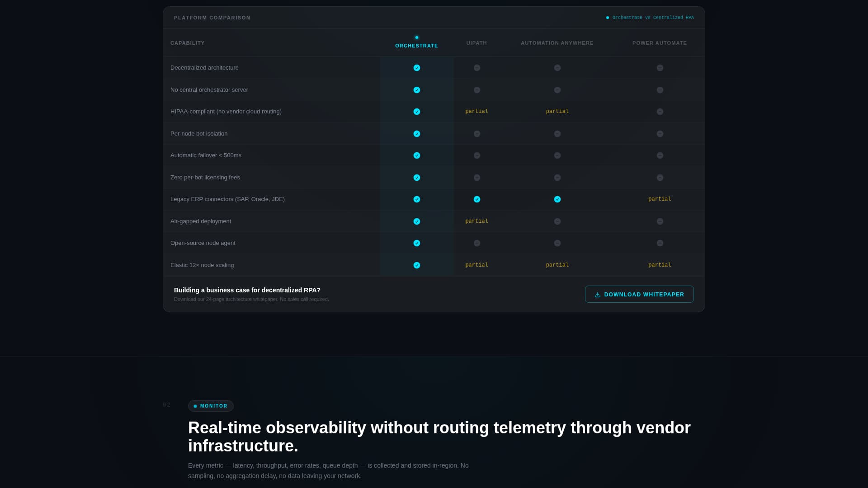868x488 pixels.
Task: Click Automation Anywhere dash for Per-node bot isolation
Action: point(557,134)
